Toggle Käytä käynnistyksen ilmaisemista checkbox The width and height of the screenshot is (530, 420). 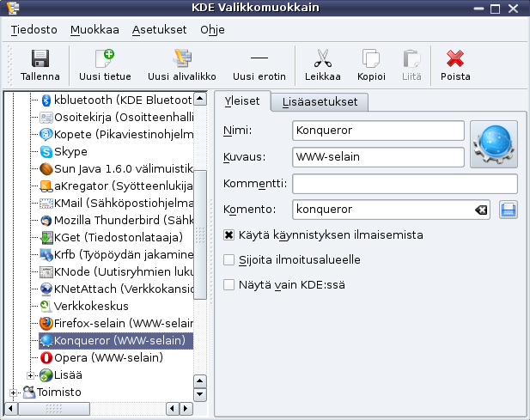pos(228,234)
